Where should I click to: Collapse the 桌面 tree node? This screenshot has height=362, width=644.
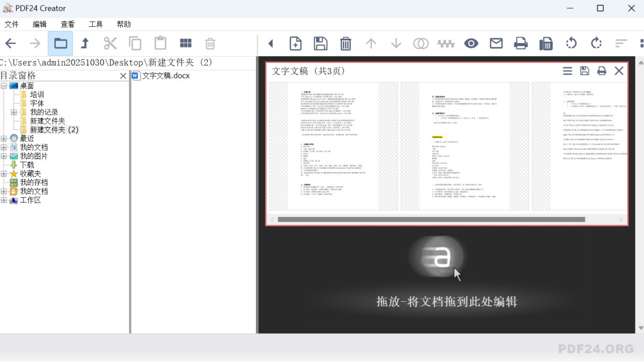tap(5, 85)
